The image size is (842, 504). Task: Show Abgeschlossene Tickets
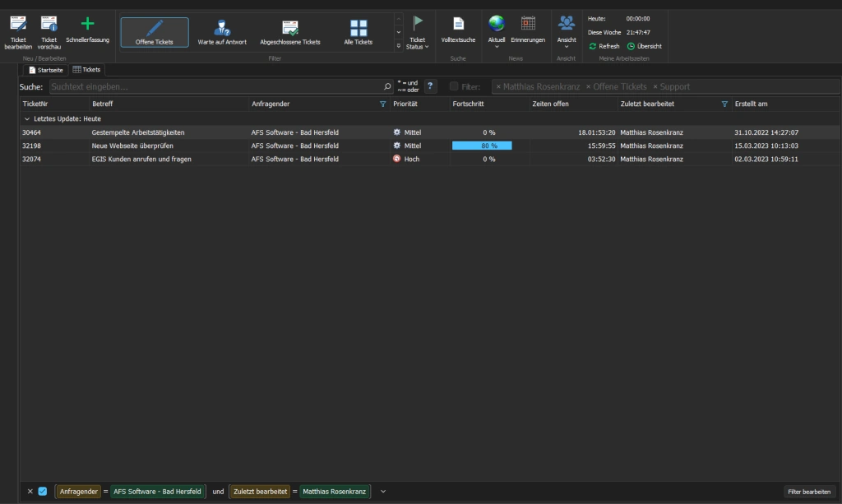[x=290, y=32]
